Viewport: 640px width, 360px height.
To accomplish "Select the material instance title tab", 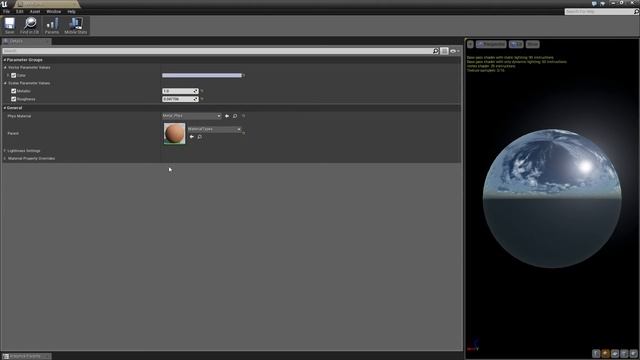I will 47,4.
